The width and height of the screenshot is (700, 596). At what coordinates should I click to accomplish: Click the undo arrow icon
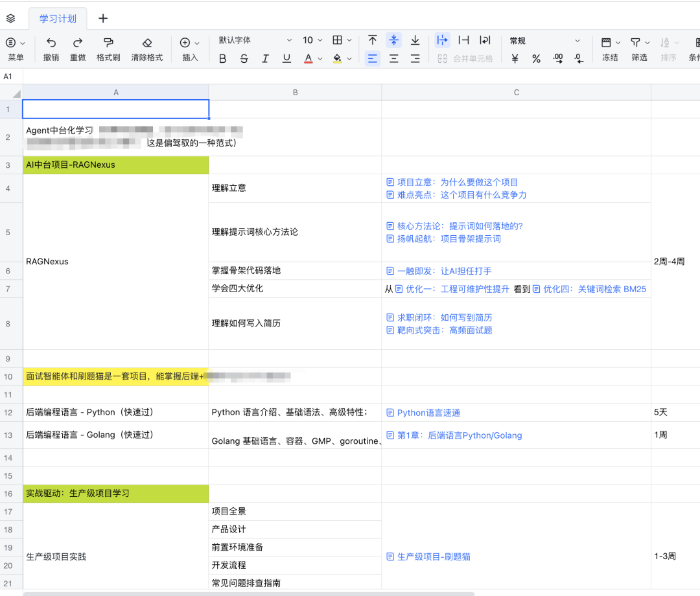pyautogui.click(x=51, y=42)
